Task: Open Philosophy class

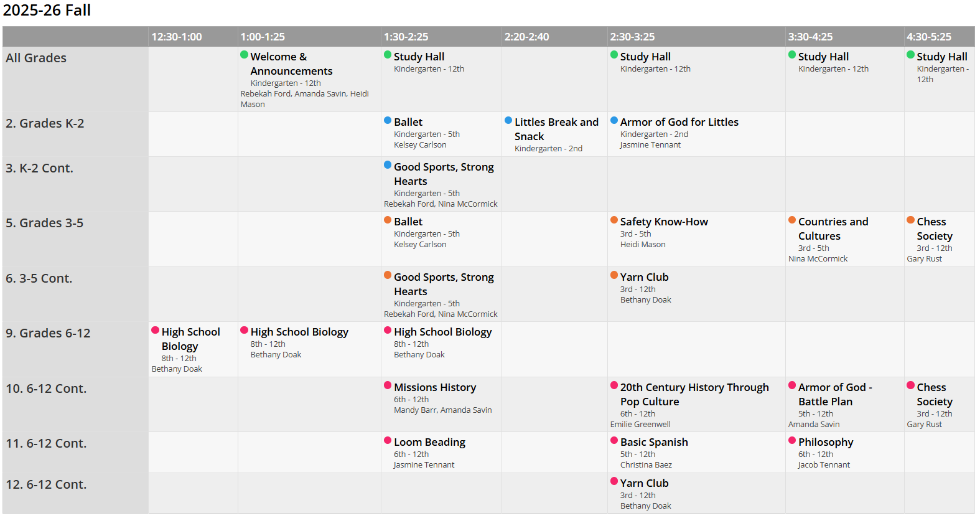Action: coord(826,442)
